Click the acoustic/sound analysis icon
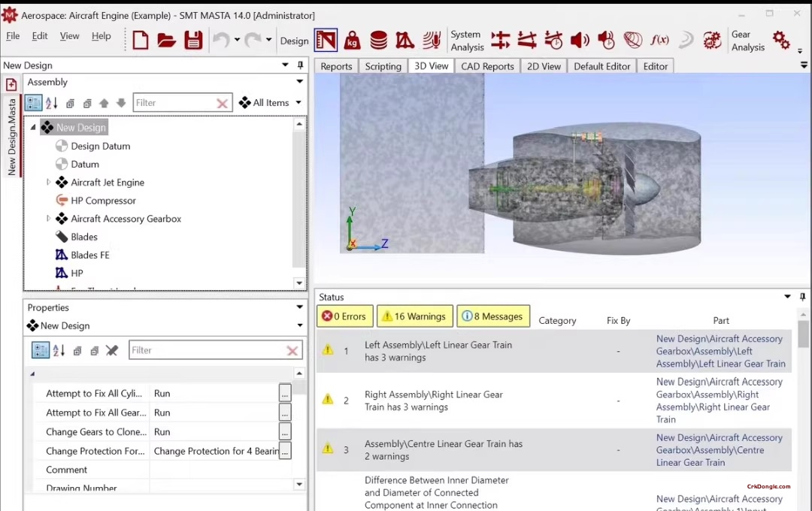Screen dimensions: 812x511 click(x=580, y=41)
